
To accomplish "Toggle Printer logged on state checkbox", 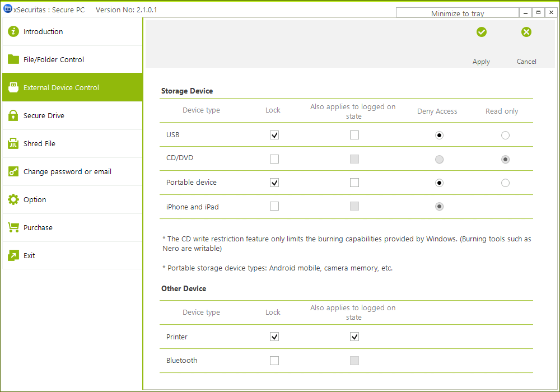I will (x=354, y=337).
